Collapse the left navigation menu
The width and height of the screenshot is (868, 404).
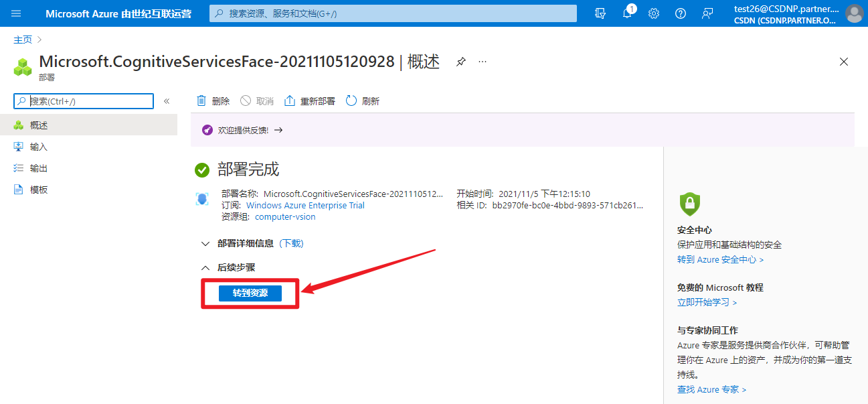coord(167,101)
